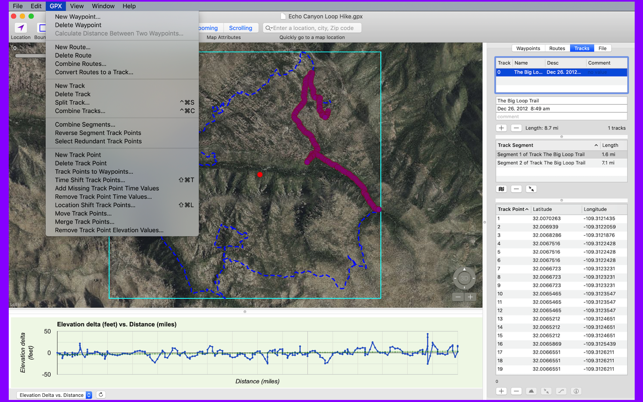The height and width of the screenshot is (402, 643).
Task: Click the add segment icon below segment list
Action: pos(501,189)
